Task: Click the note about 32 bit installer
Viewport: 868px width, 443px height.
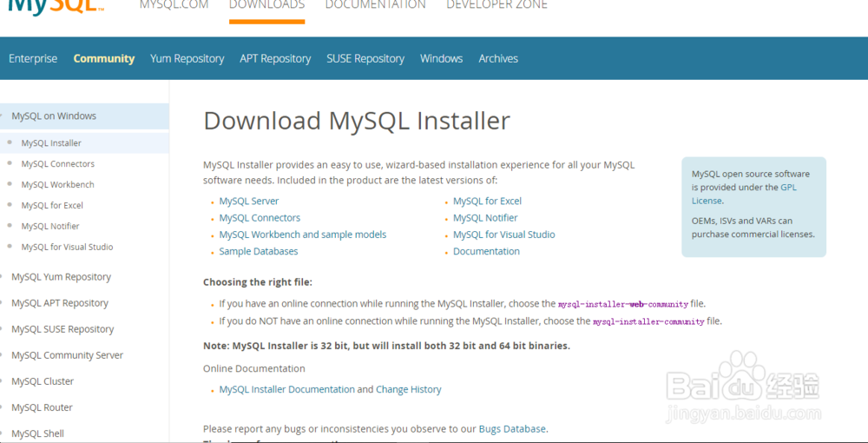Action: (x=386, y=346)
